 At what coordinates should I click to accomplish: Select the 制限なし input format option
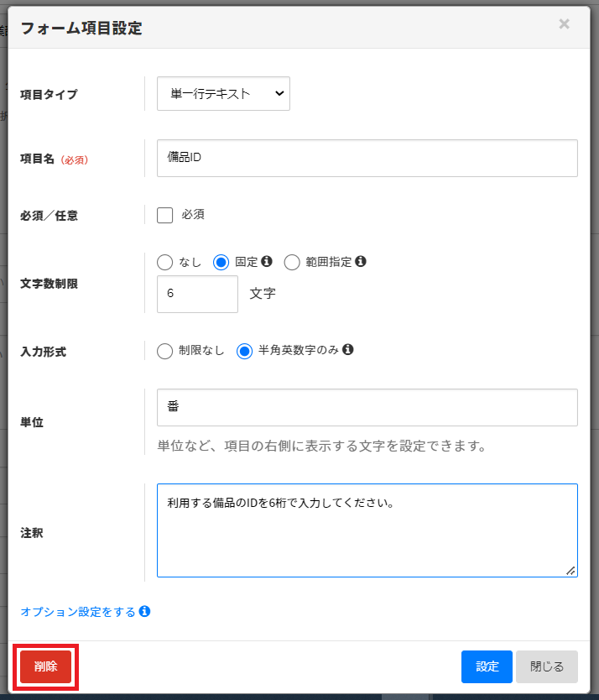click(x=165, y=351)
